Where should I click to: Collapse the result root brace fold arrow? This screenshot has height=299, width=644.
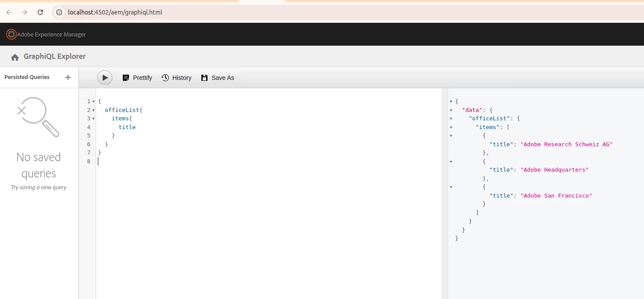(x=451, y=101)
